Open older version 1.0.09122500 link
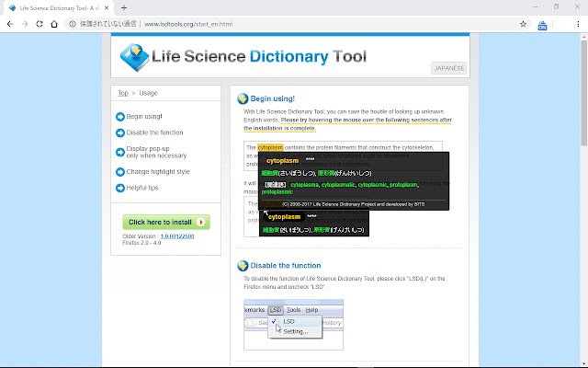The height and width of the screenshot is (368, 588). (x=177, y=236)
